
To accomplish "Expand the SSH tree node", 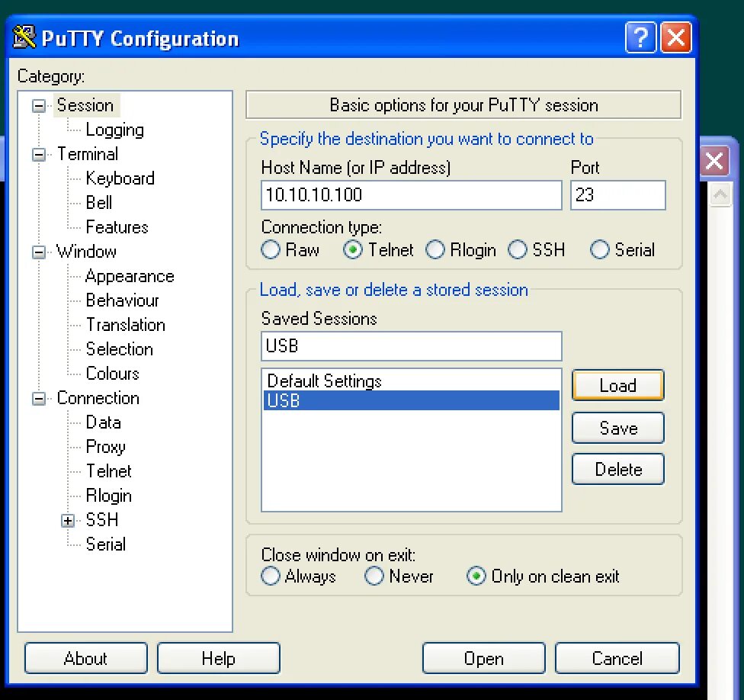I will (x=68, y=520).
